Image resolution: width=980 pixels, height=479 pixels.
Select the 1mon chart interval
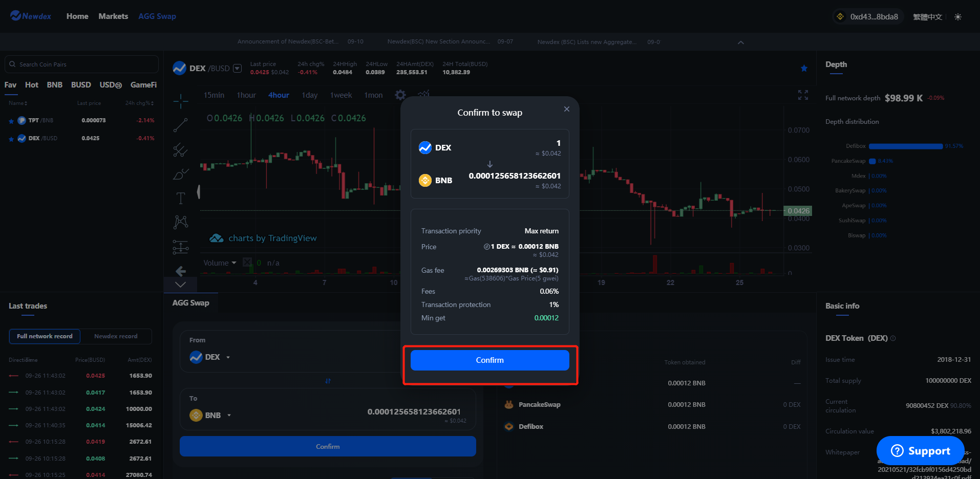click(x=373, y=95)
